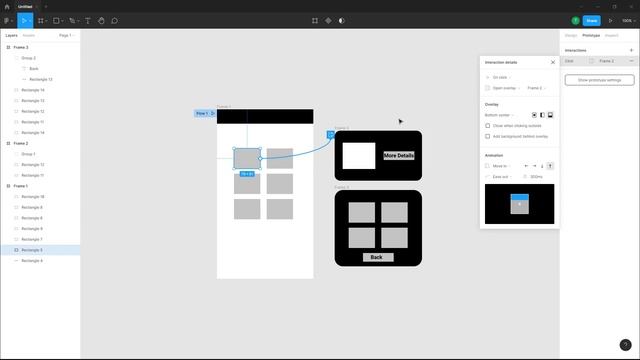Click the 300ms duration field
The image size is (640, 360).
coord(536,177)
